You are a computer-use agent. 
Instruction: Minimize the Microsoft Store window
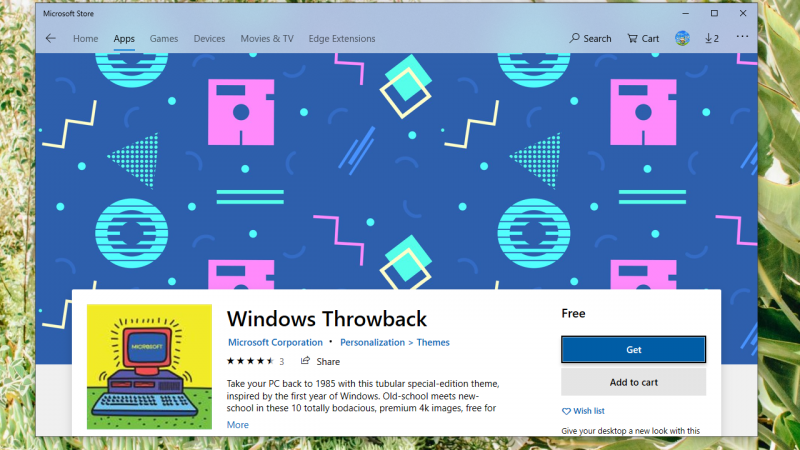(686, 14)
